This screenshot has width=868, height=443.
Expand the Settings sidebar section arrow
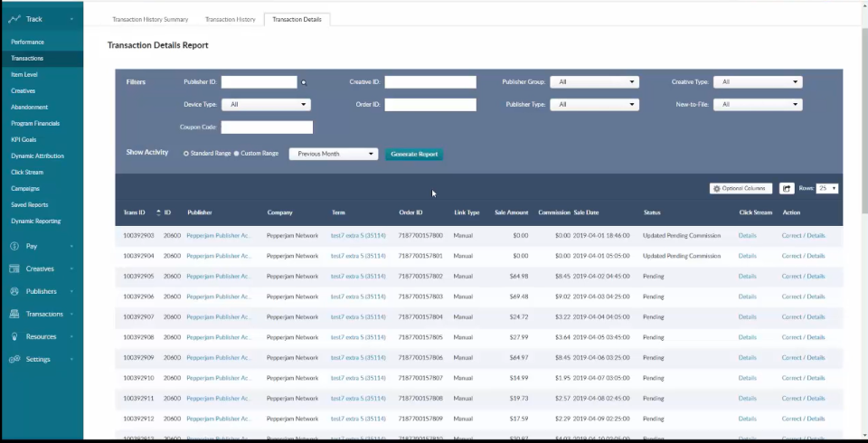pos(71,360)
